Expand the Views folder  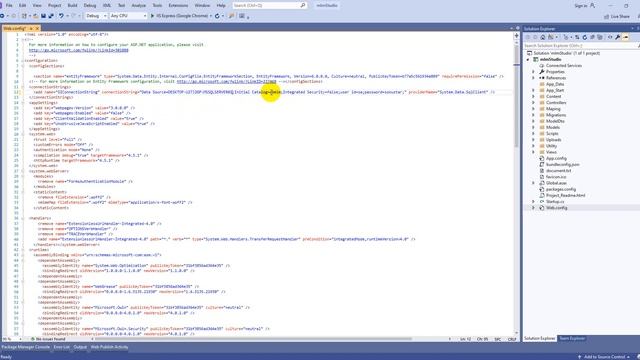pyautogui.click(x=533, y=152)
